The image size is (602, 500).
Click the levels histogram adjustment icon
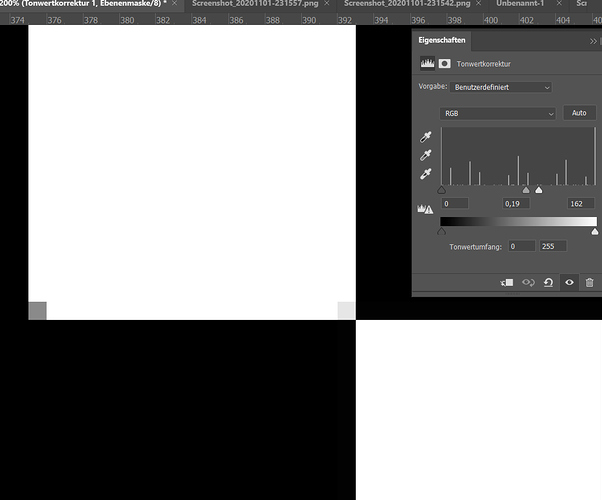pyautogui.click(x=427, y=63)
